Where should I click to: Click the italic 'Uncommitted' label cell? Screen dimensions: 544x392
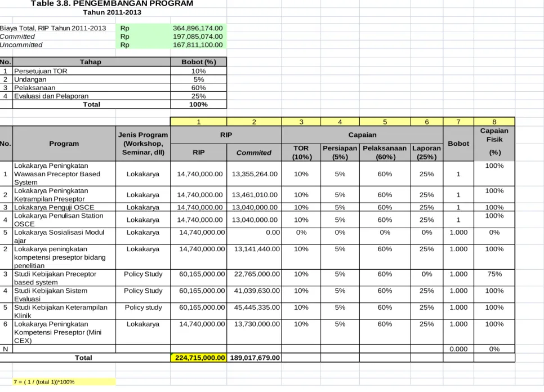pyautogui.click(x=21, y=44)
